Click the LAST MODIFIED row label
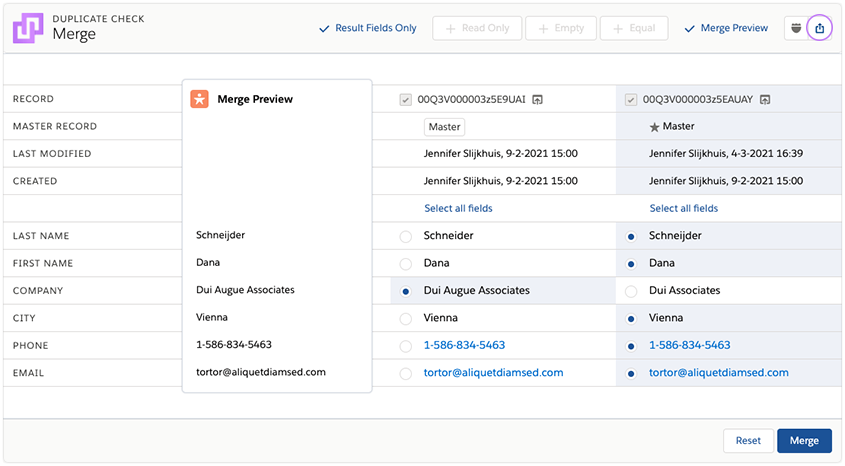 52,154
